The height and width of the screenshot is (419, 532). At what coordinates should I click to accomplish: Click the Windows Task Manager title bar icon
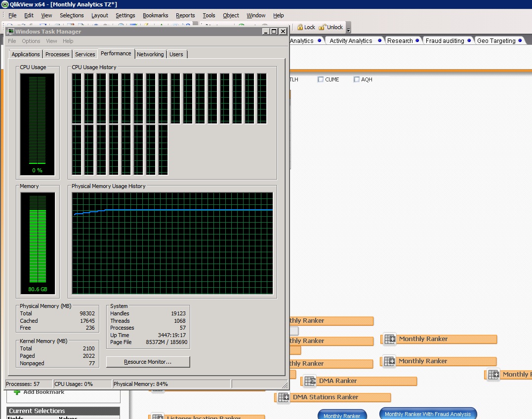point(10,32)
